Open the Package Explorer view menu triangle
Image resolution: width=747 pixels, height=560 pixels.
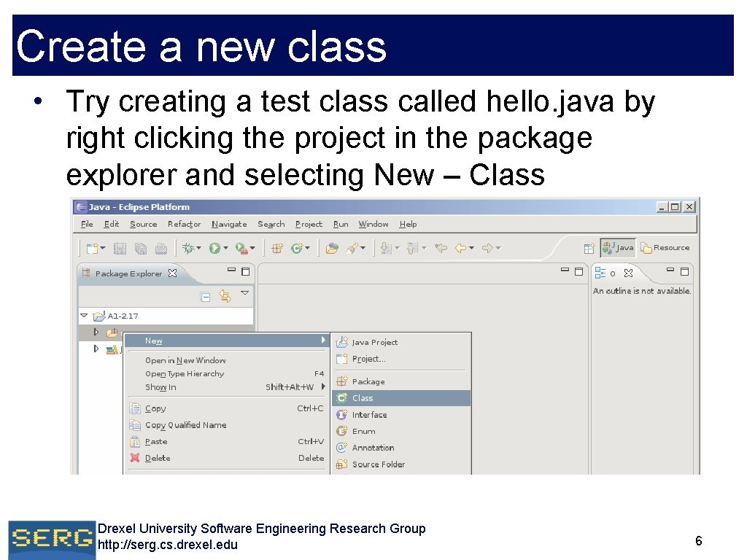(245, 293)
